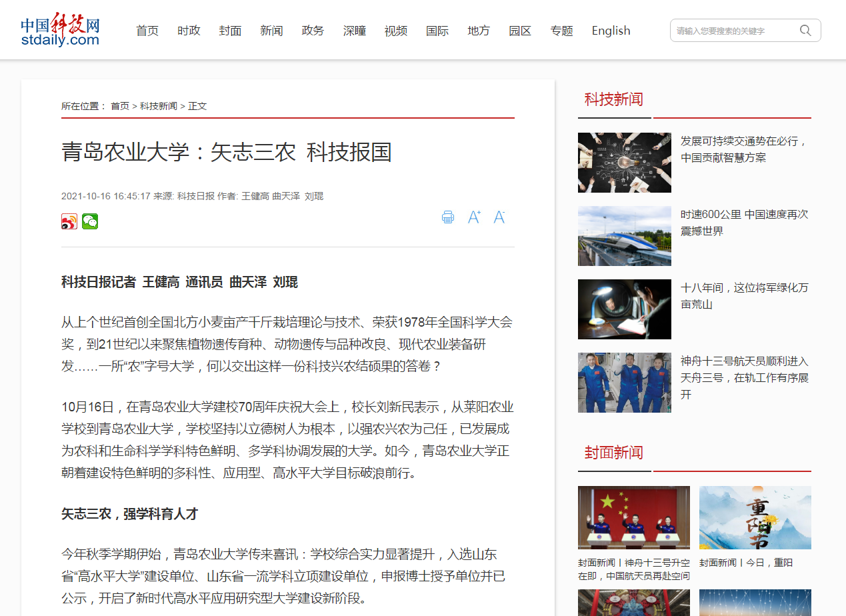Go to 政务 section
Screen dimensions: 846x616
(313, 31)
